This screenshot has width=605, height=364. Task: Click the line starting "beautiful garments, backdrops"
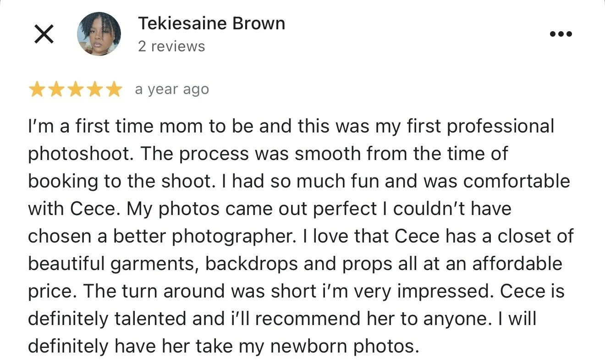[x=295, y=264]
